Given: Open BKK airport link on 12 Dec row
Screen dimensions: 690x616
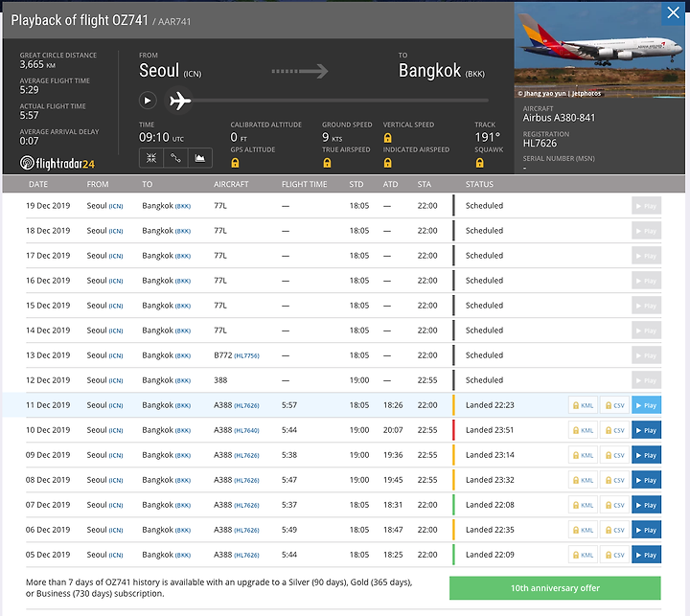Looking at the screenshot, I should click(x=183, y=380).
